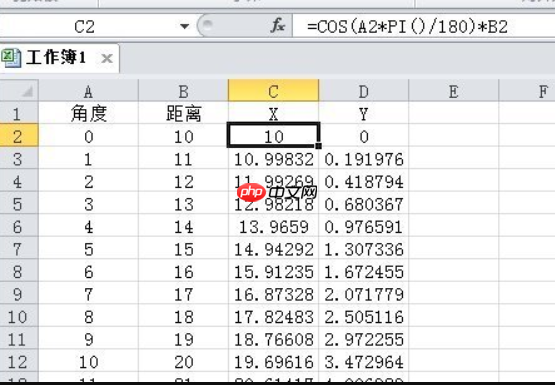The height and width of the screenshot is (385, 555).
Task: Select column E header
Action: tap(453, 91)
